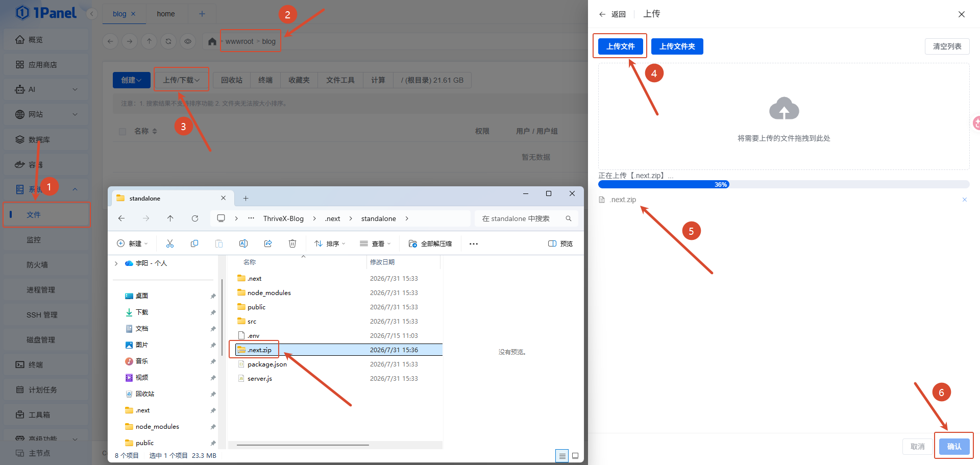Click the share icon in Explorer toolbar
980x465 pixels.
pos(268,243)
